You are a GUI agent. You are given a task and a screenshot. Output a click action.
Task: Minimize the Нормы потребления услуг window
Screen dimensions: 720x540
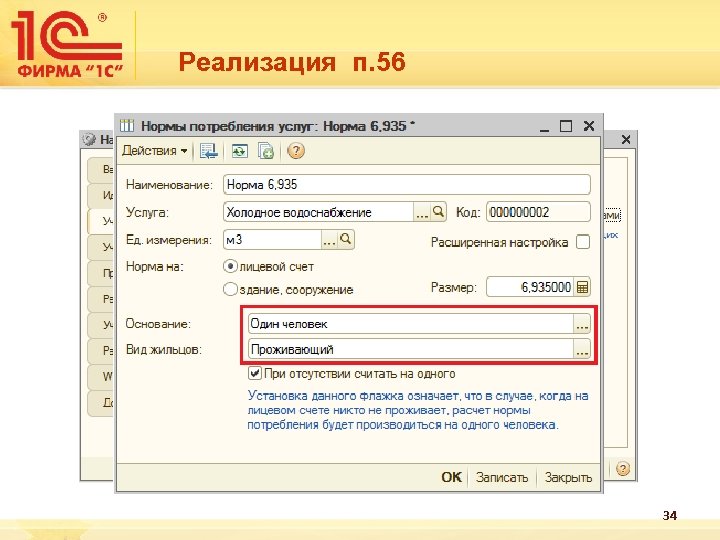pyautogui.click(x=545, y=127)
